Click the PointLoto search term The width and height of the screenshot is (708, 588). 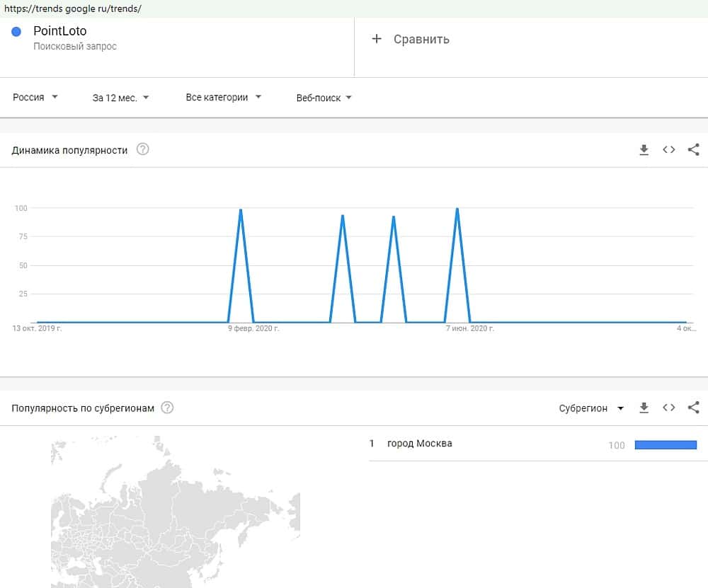pos(60,31)
